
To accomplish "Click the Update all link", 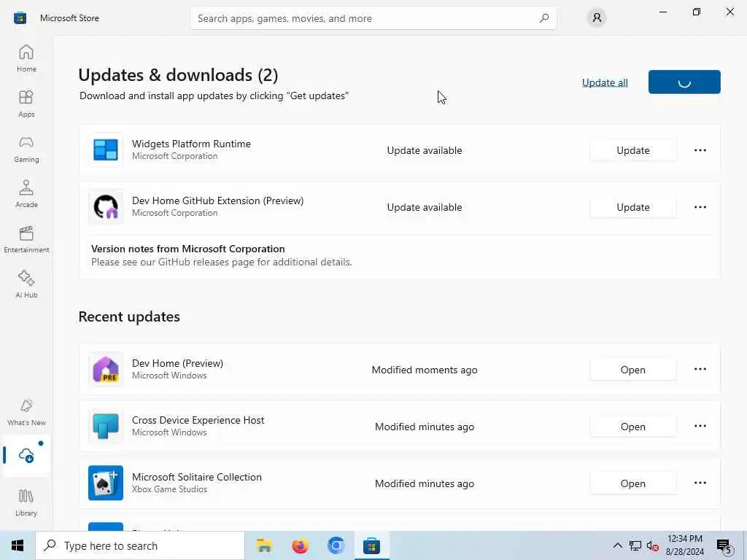I will pyautogui.click(x=605, y=82).
